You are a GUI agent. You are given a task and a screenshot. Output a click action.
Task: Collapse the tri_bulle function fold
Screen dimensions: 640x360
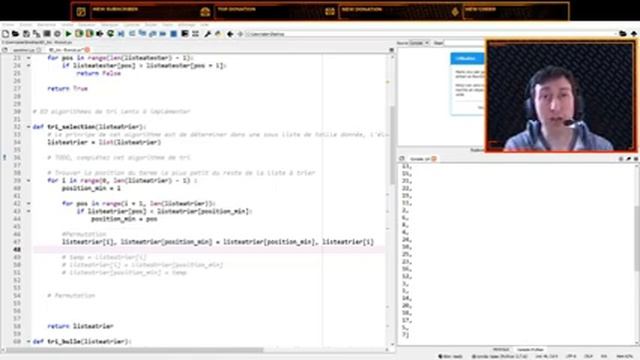29,341
